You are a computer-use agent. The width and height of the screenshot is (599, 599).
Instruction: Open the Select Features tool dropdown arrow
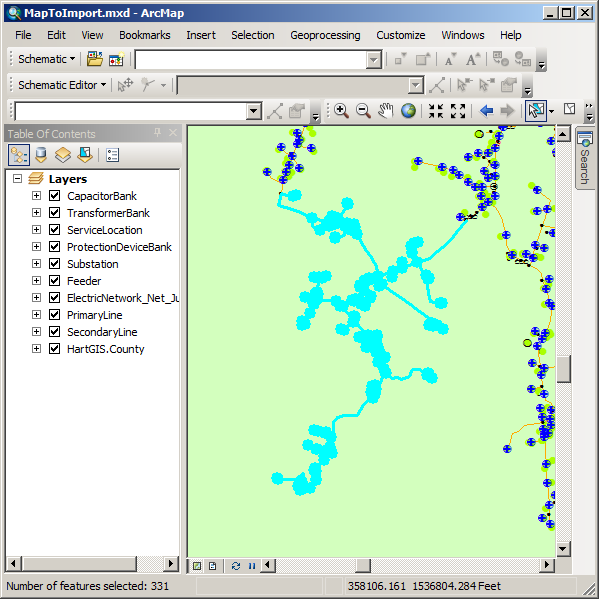click(551, 111)
